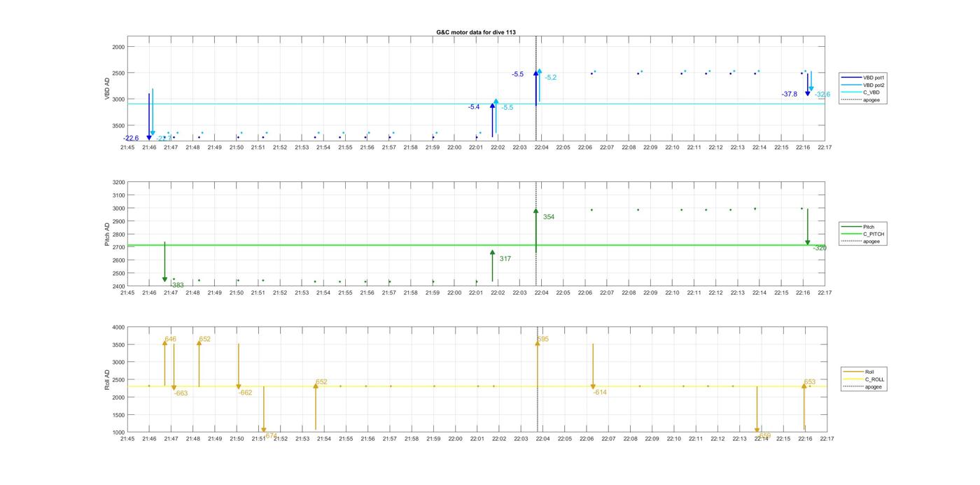Screen dimensions: 980x485
Task: Click the "-663" roll value label
Action: point(181,393)
